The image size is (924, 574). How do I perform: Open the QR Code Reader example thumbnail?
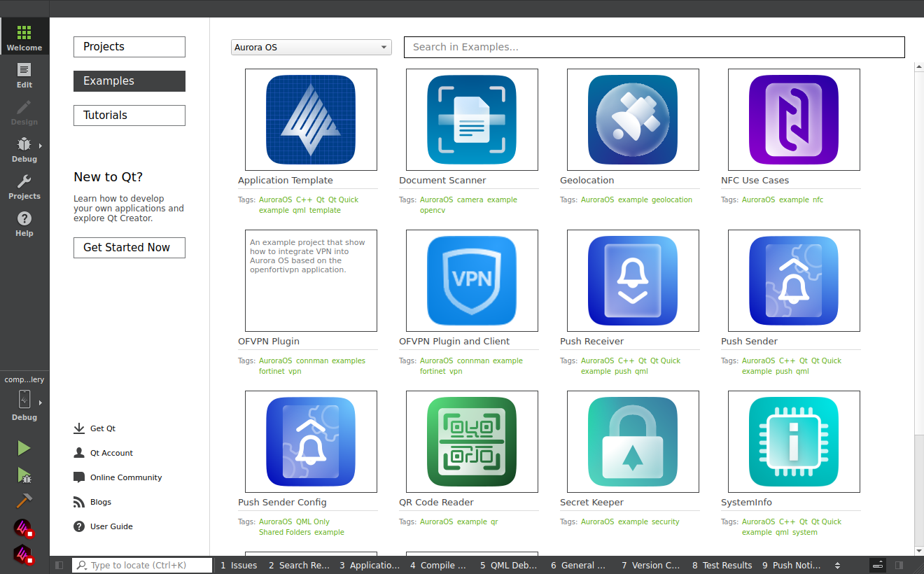point(472,442)
